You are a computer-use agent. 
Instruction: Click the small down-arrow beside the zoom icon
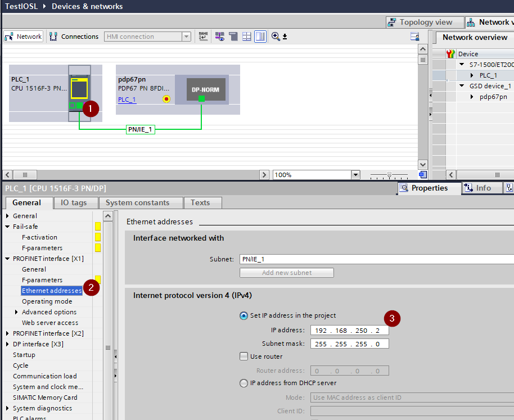click(285, 37)
